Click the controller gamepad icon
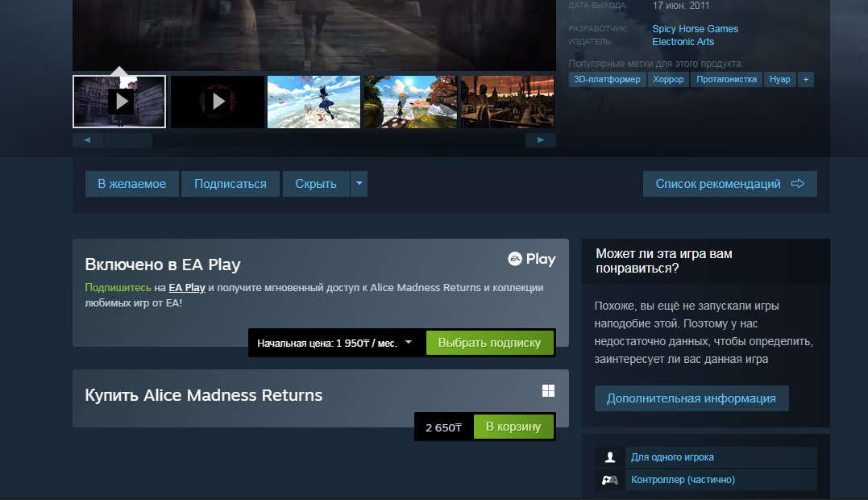 click(x=610, y=480)
